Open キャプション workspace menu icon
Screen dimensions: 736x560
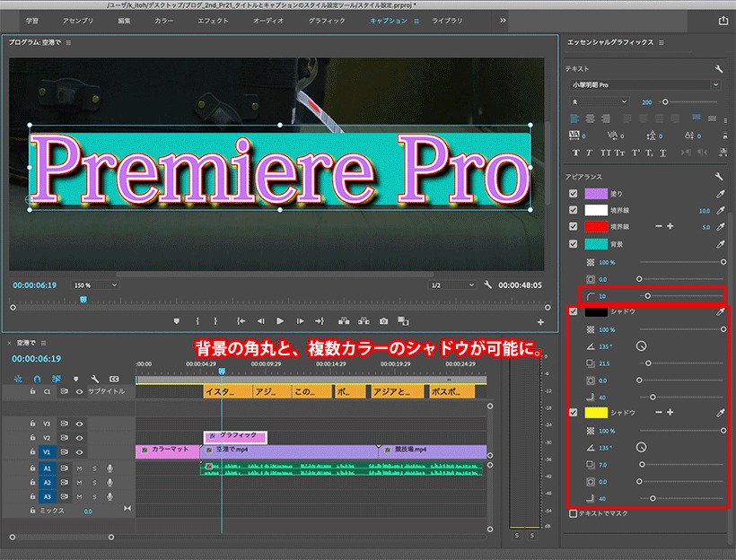pos(416,22)
